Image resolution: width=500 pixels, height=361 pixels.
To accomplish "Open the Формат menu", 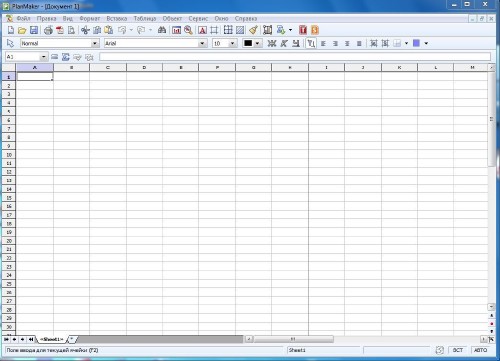I will tap(90, 19).
